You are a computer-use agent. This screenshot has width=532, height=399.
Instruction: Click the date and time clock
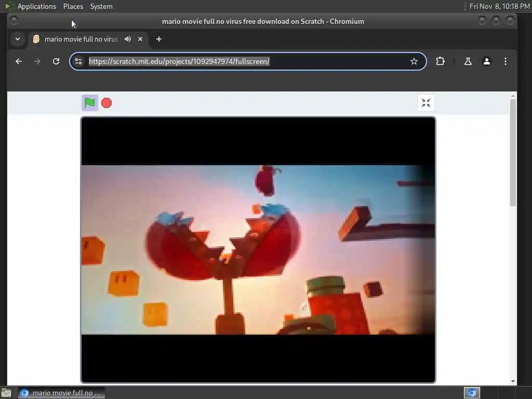(x=499, y=6)
